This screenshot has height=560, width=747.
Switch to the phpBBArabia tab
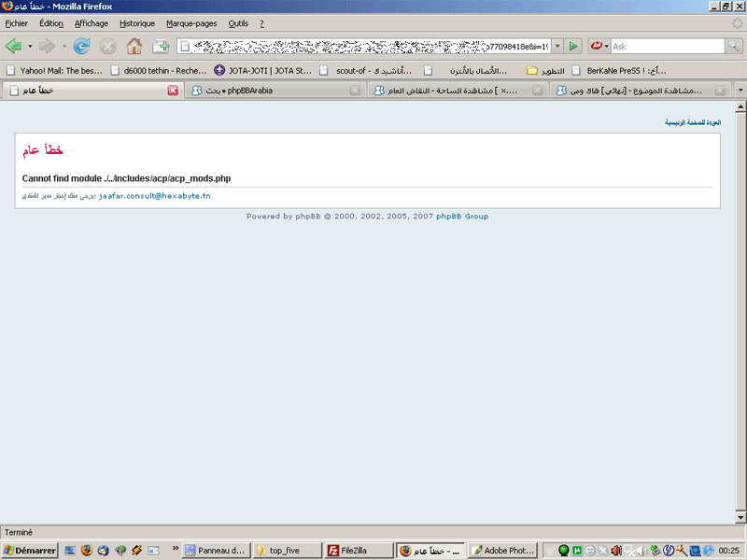271,91
